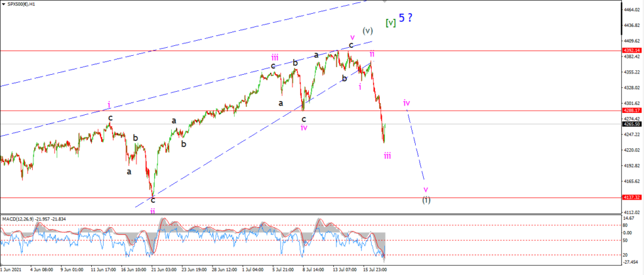Click the red 4137.32 price level tag

(x=631, y=198)
